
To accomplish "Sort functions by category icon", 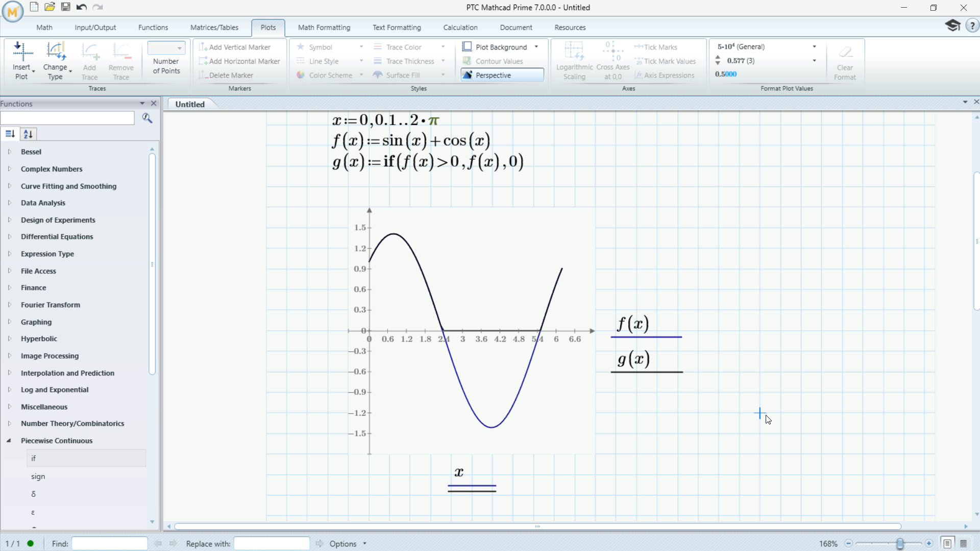I will 10,134.
